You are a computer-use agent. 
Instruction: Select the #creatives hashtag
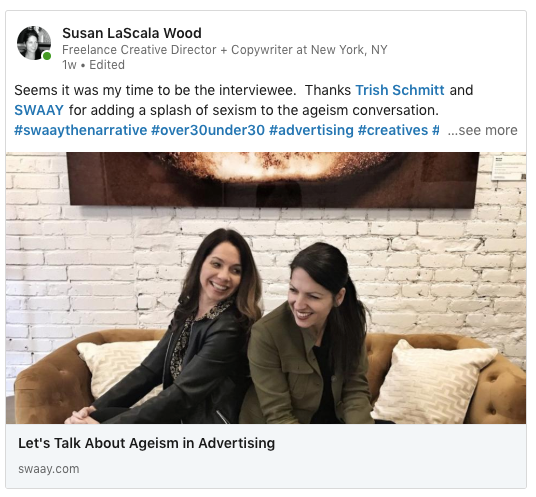[393, 130]
